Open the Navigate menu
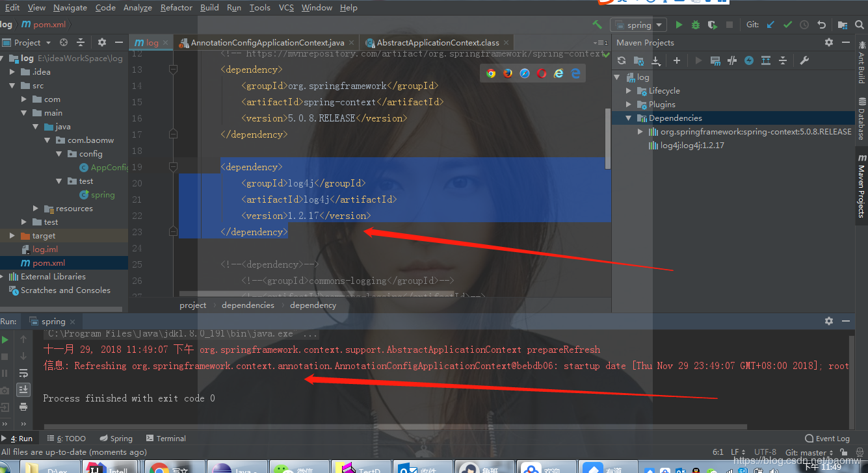This screenshot has width=868, height=473. (x=70, y=8)
